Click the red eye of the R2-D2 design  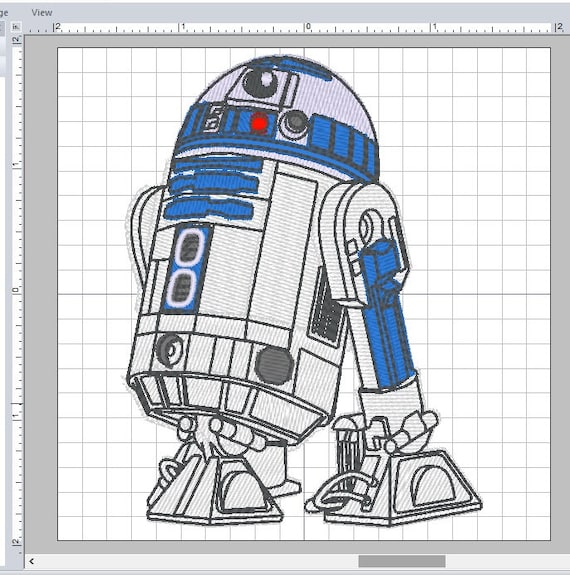260,123
